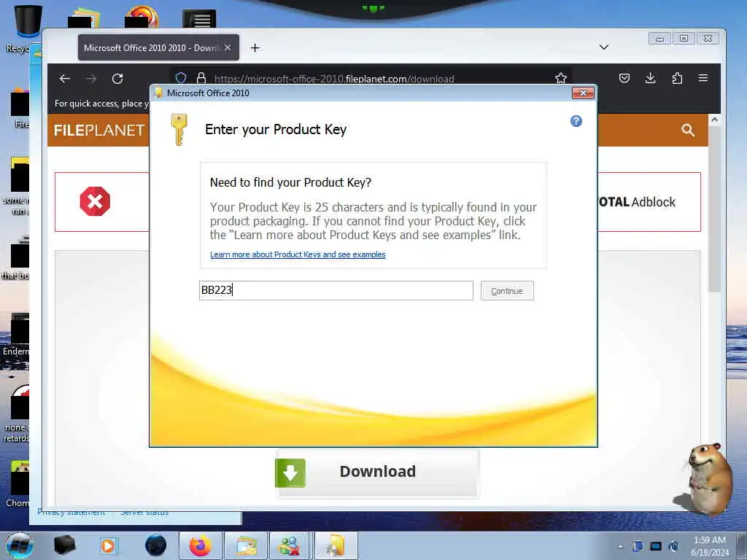Open the media player taskbar icon
Screen dimensions: 747x560
(x=108, y=545)
